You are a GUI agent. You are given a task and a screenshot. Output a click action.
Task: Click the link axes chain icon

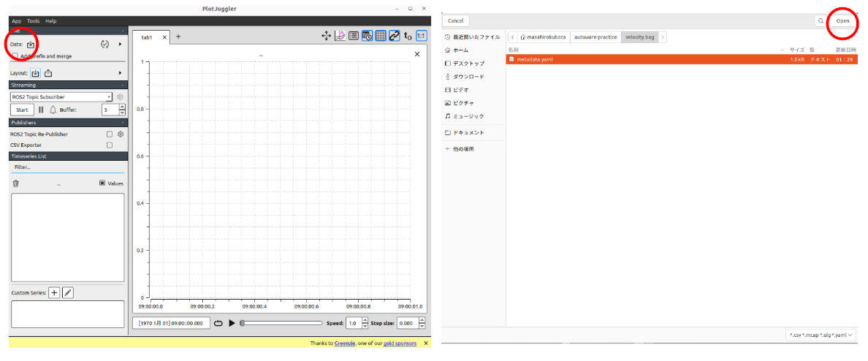point(395,36)
